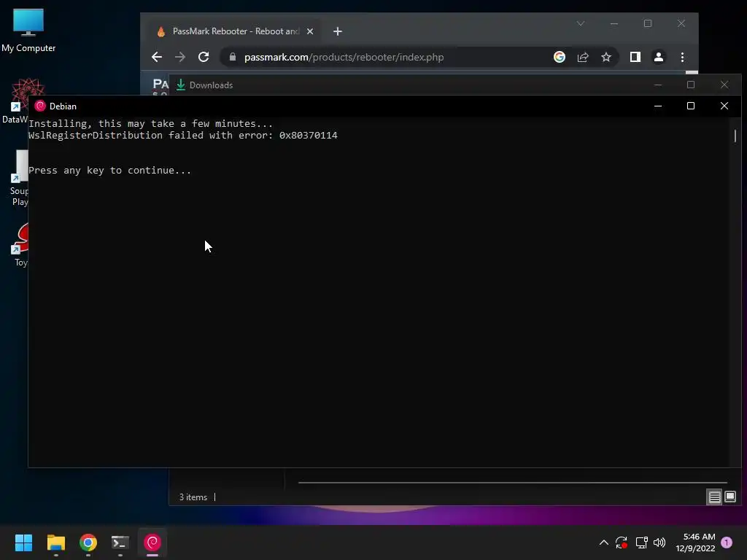
Task: Switch Downloads to large icons view
Action: click(x=729, y=497)
